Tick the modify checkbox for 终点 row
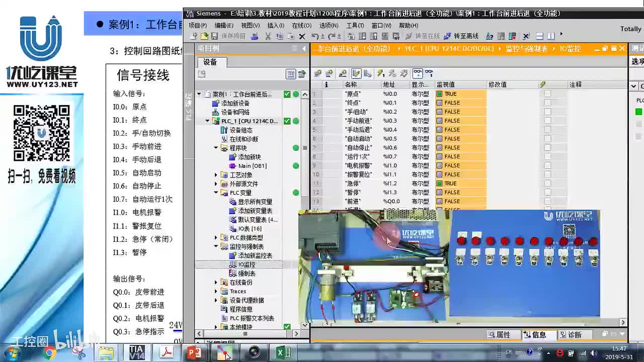This screenshot has width=644, height=362. (x=547, y=103)
